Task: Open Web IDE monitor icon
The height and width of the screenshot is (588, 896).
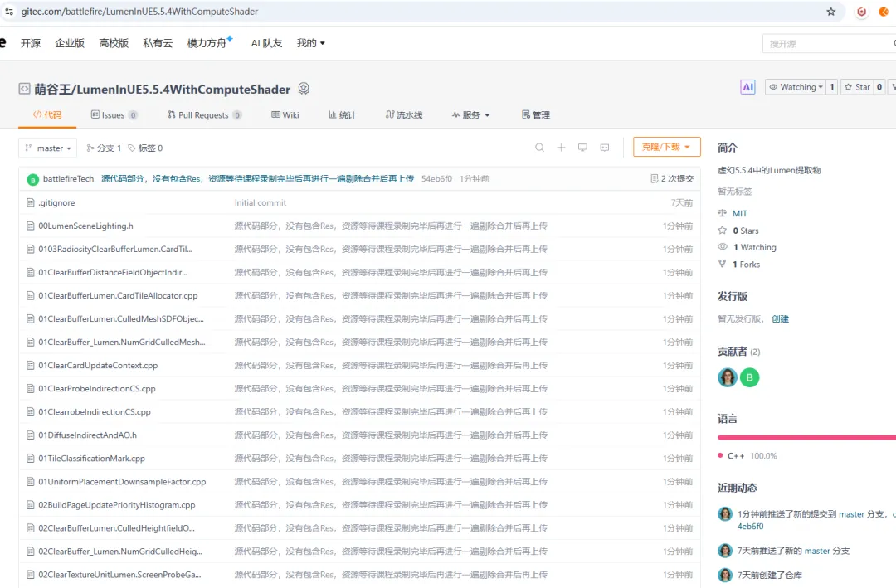Action: tap(582, 148)
